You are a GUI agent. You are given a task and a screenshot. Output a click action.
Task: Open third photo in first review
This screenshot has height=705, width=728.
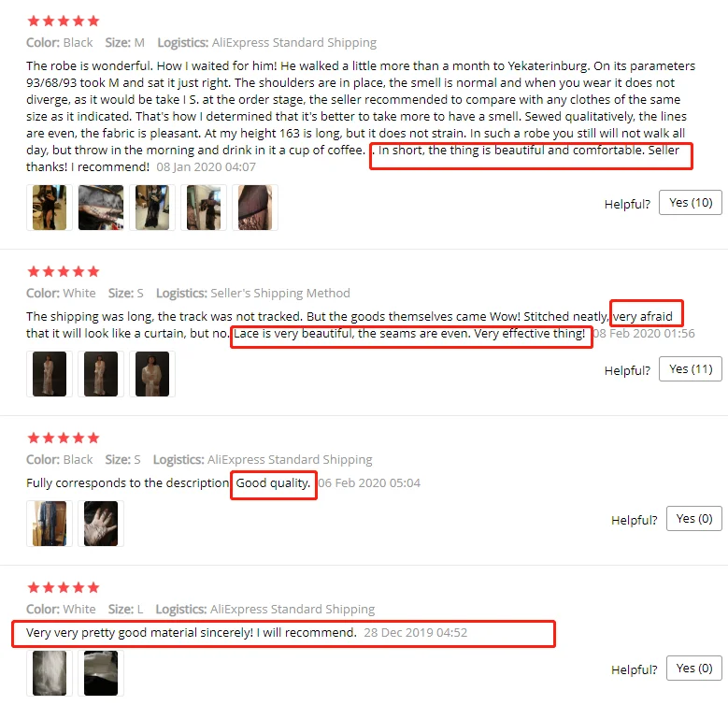coord(152,208)
